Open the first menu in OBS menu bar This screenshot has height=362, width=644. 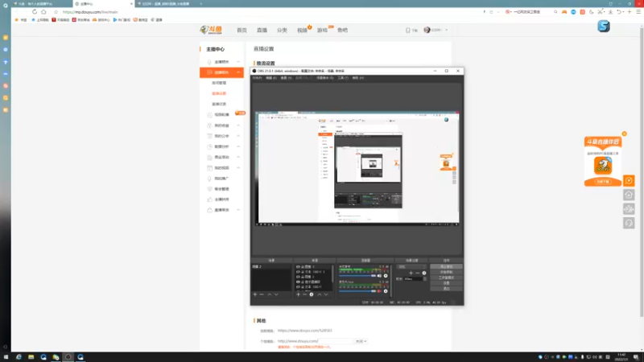257,77
